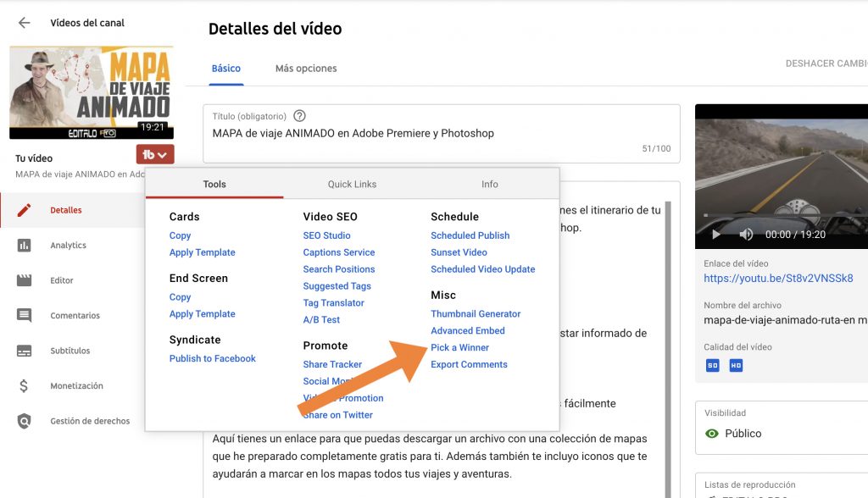Open the youtu.be video link

(x=778, y=278)
